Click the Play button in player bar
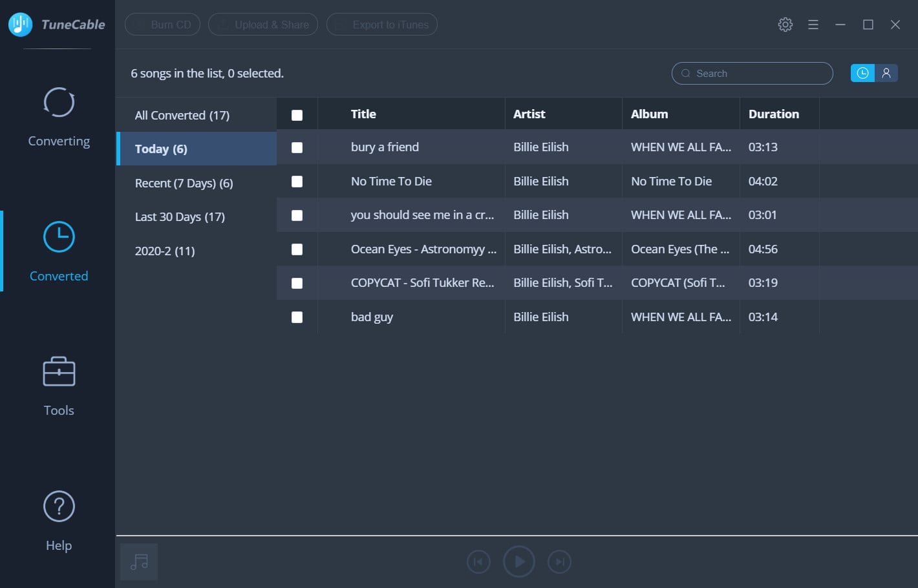This screenshot has height=588, width=918. pyautogui.click(x=519, y=562)
